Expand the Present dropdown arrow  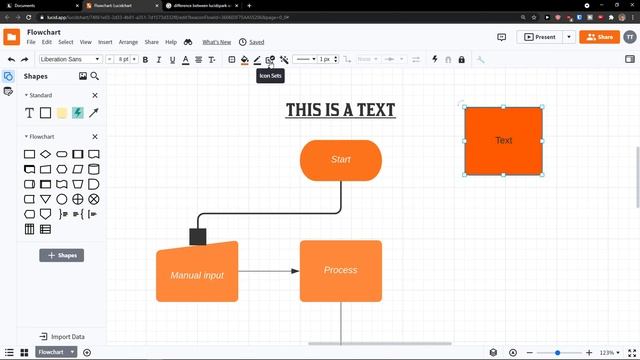(x=569, y=37)
